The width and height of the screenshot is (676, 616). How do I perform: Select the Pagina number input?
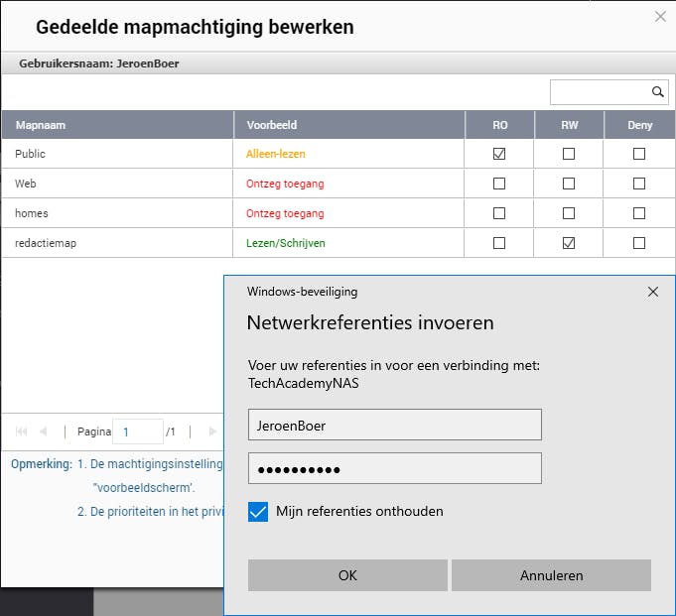[x=137, y=431]
